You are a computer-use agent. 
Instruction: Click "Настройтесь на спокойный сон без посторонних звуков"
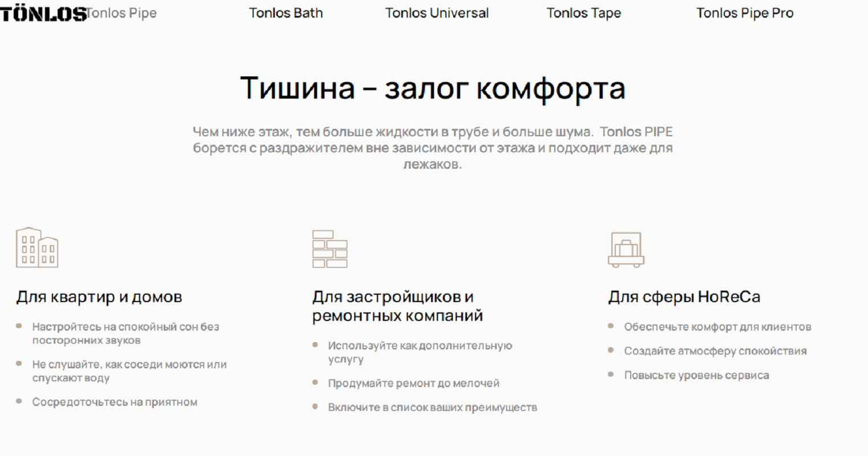coord(125,333)
